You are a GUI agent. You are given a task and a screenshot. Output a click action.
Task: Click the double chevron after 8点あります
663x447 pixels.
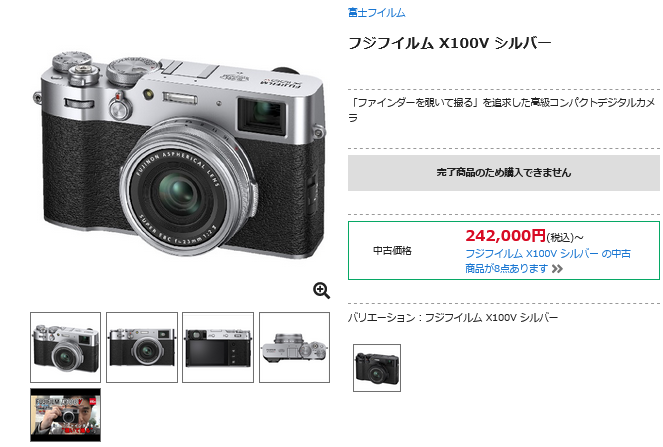[x=557, y=269]
